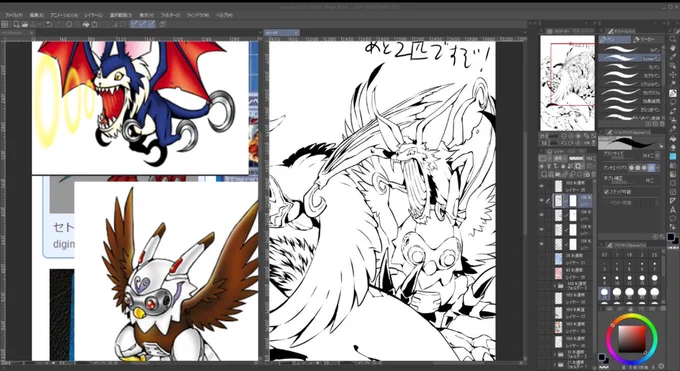Select the Hand move tool

(x=673, y=48)
